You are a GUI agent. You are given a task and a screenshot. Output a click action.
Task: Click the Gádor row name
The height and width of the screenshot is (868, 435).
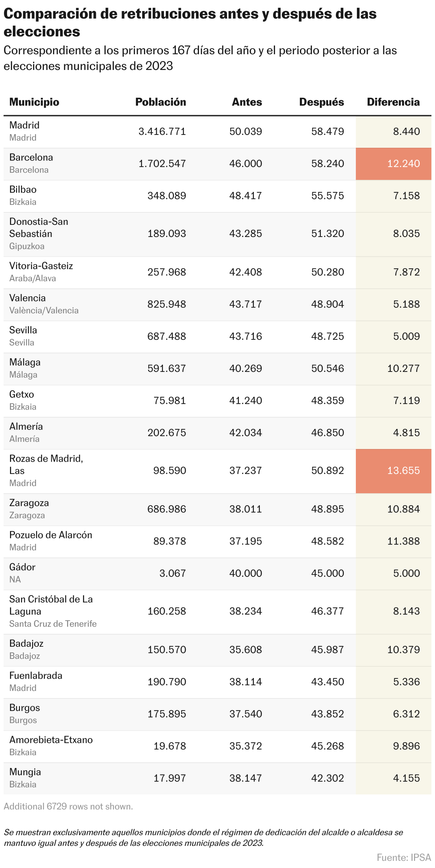click(x=22, y=567)
